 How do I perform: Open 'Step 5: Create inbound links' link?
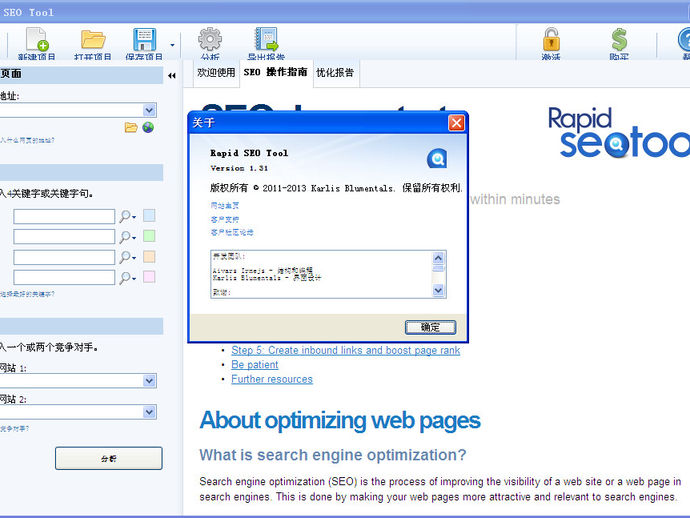(x=345, y=350)
